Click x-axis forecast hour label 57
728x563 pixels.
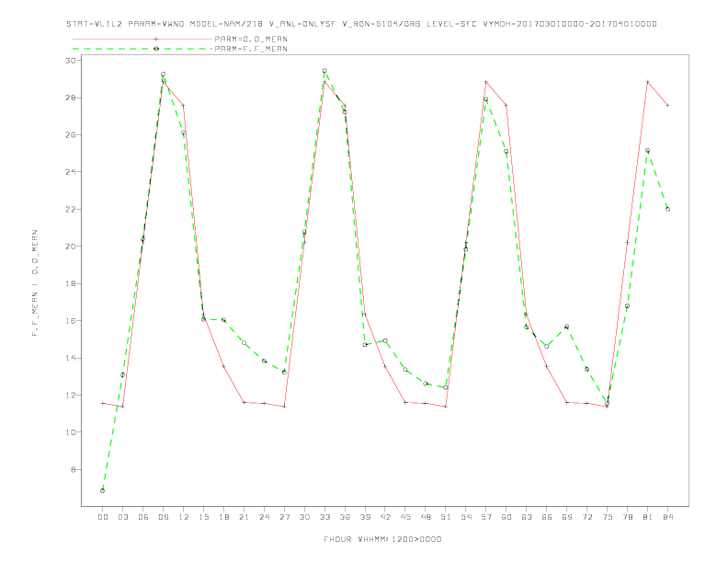tap(486, 517)
